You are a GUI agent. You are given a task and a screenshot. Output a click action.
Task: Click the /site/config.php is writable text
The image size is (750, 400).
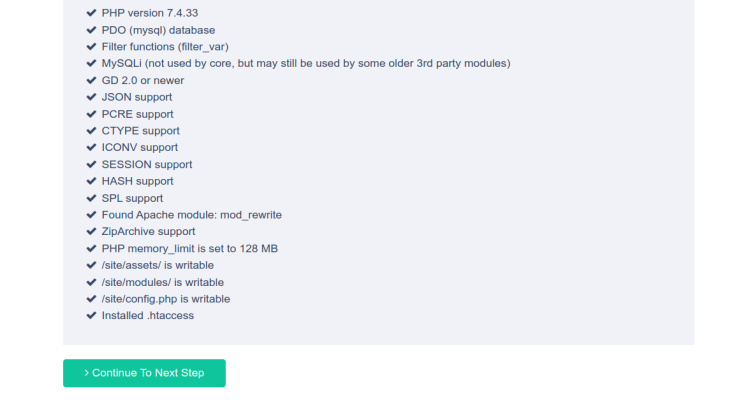(165, 299)
